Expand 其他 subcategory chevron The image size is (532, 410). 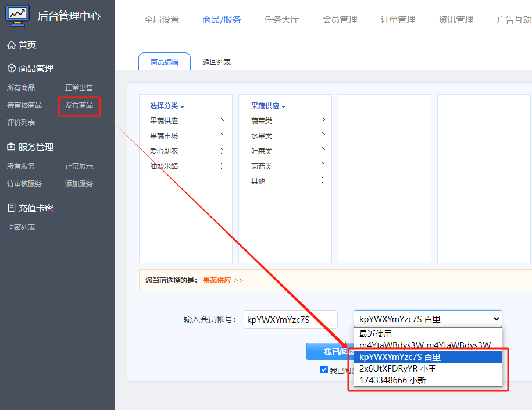[323, 180]
